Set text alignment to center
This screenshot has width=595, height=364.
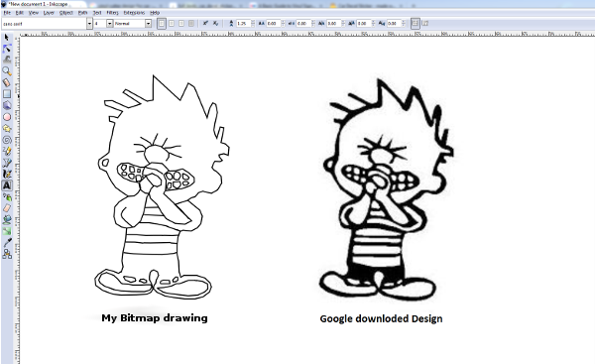pos(172,23)
